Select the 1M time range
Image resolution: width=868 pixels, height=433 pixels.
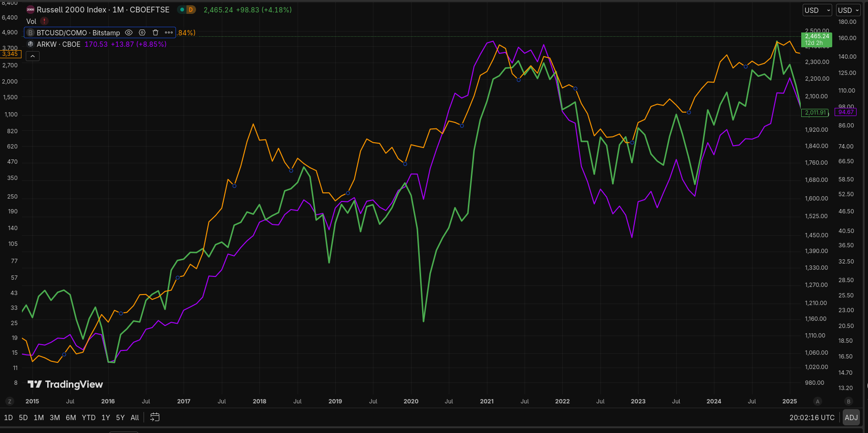pyautogui.click(x=39, y=417)
